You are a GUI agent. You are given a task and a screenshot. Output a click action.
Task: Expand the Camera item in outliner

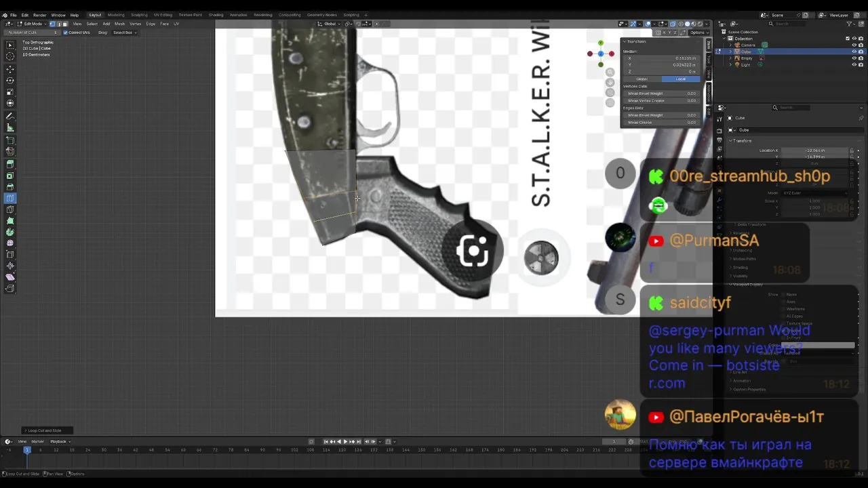coord(730,45)
